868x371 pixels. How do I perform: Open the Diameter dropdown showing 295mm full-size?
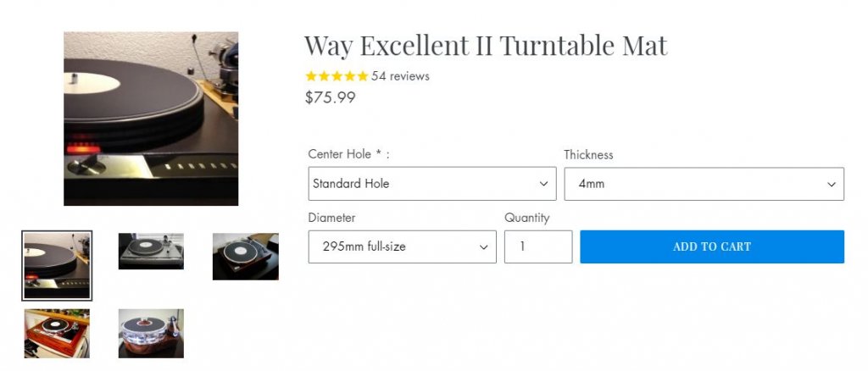tap(402, 247)
